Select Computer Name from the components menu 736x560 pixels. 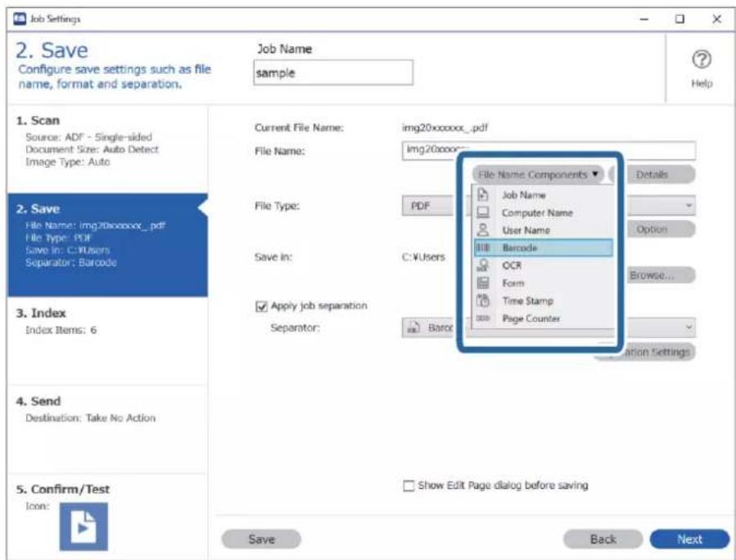543,212
